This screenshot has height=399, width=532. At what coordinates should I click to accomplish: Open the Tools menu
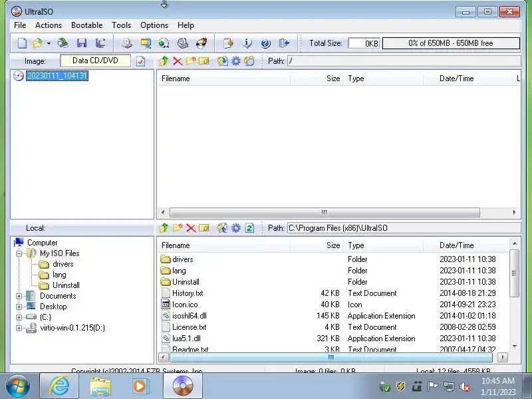122,25
